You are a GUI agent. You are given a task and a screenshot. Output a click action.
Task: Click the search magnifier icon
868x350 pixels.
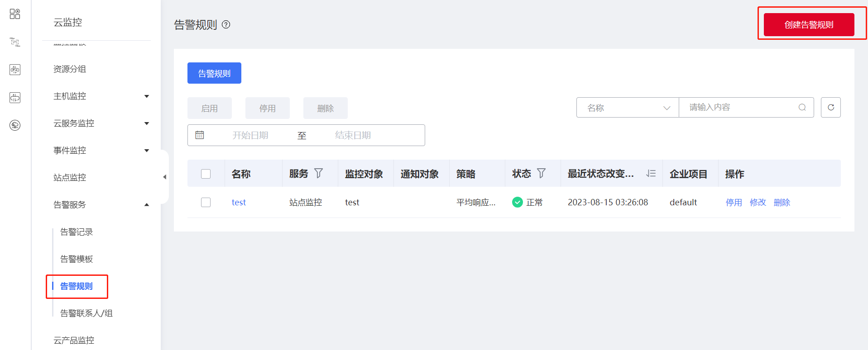point(802,108)
